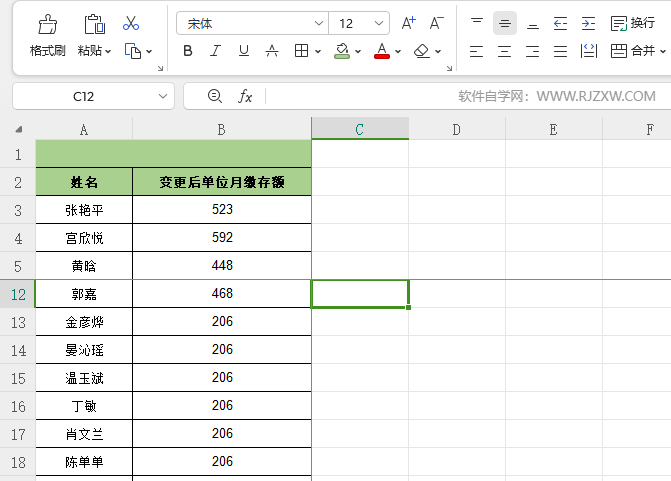Click the Copy icon

pyautogui.click(x=133, y=51)
